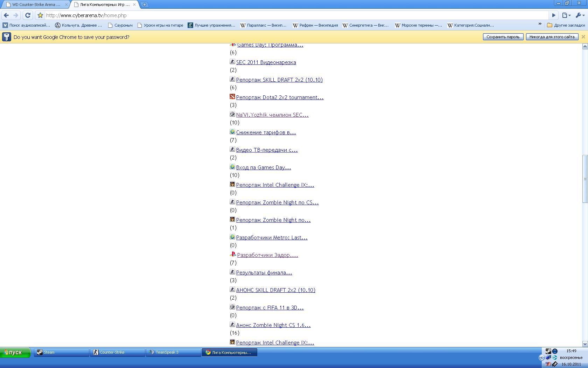Switch to the WD Counter-Strike Arena tab
Screen dimensions: 588x368
(36, 5)
